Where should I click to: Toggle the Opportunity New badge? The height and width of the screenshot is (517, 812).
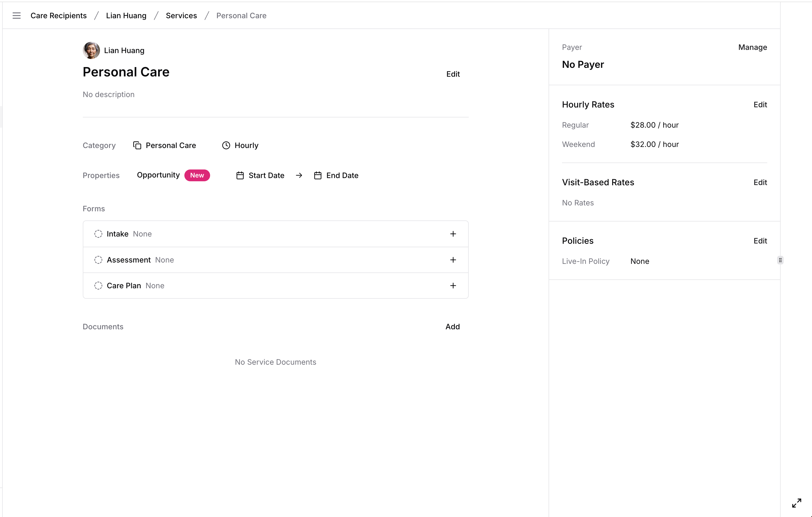pyautogui.click(x=197, y=175)
